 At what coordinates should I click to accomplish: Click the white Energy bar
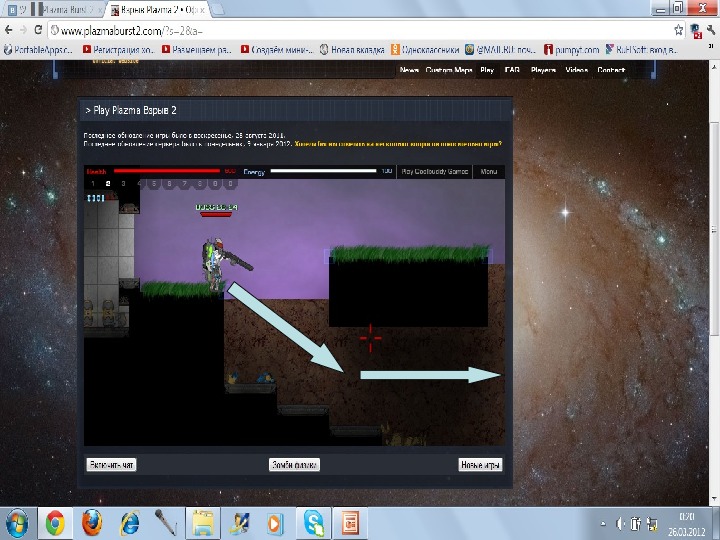coord(323,171)
